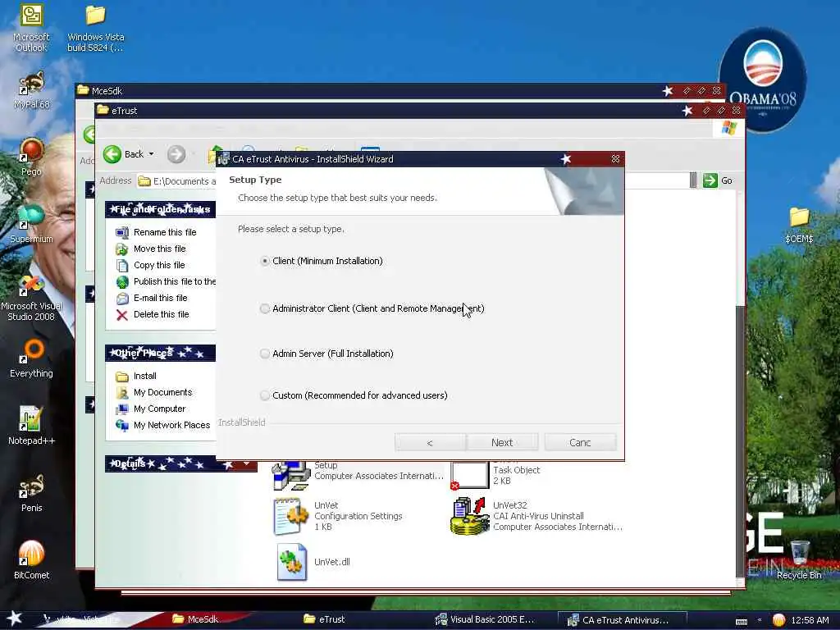
Task: Click Copy this file link
Action: (x=159, y=265)
